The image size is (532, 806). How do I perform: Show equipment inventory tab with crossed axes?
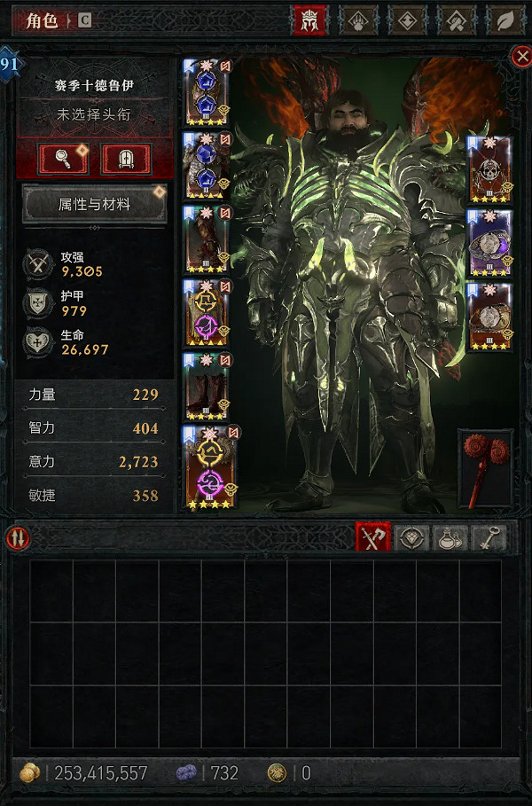(x=372, y=537)
